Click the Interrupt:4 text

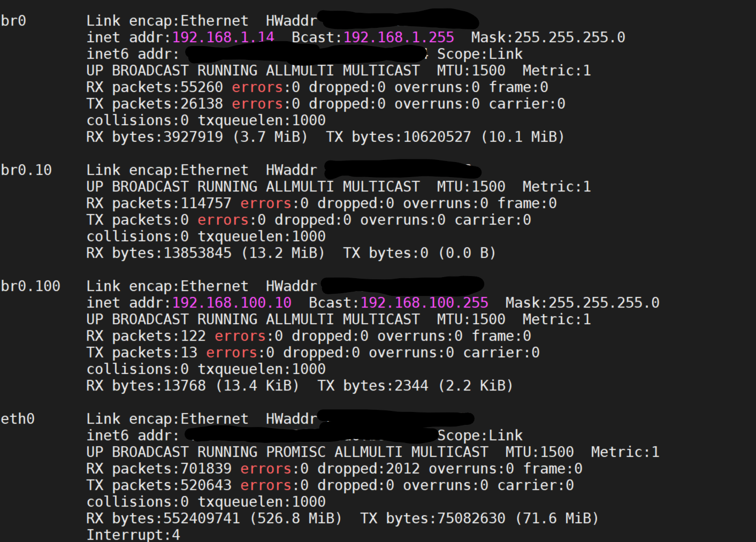click(133, 535)
